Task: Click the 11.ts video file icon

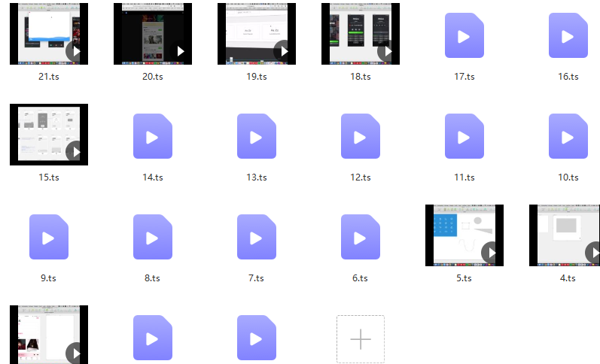Action: point(464,136)
